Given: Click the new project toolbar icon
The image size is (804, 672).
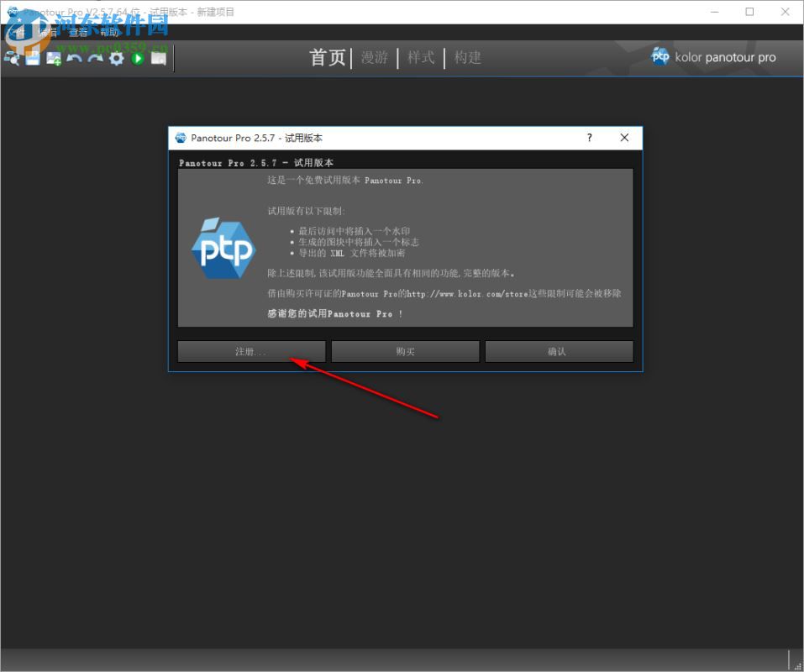Looking at the screenshot, I should tap(32, 59).
